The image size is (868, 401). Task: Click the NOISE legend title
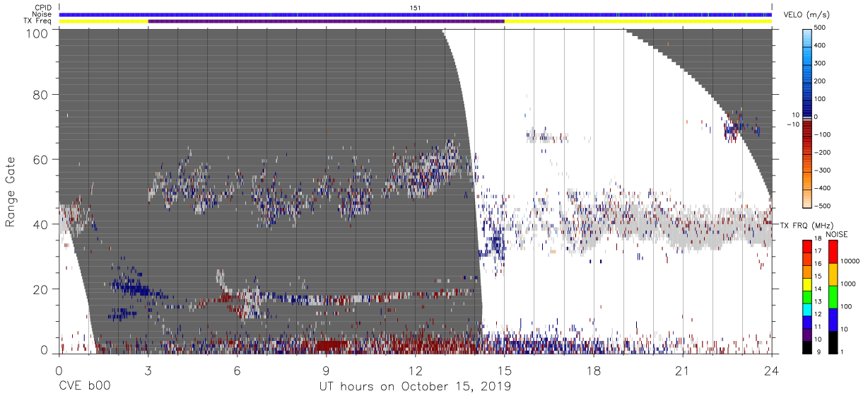point(837,234)
